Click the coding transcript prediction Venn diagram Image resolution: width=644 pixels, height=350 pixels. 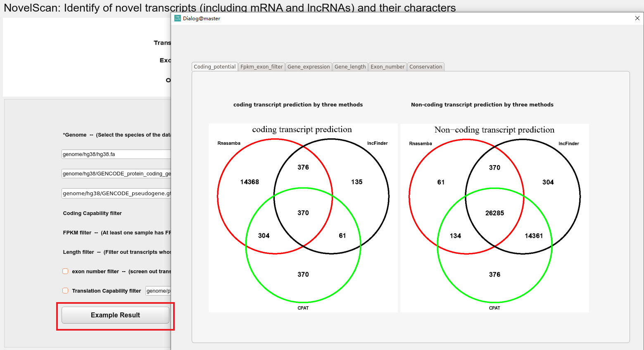click(x=303, y=218)
